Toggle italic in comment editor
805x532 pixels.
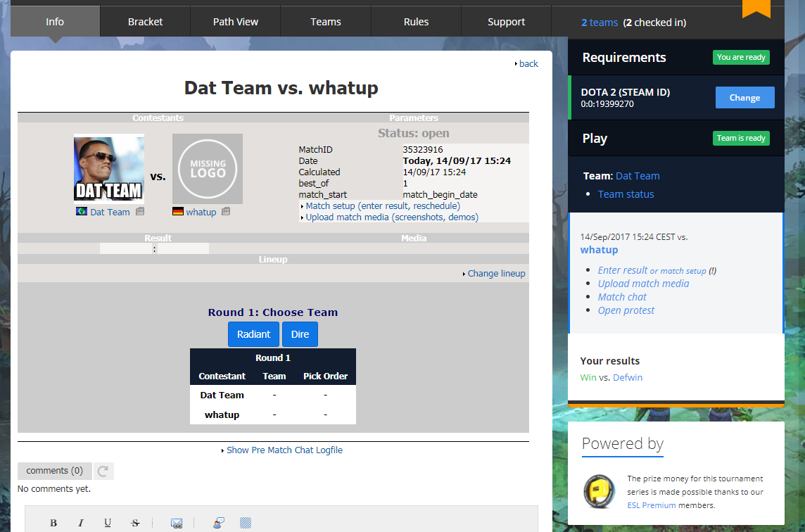[x=81, y=523]
